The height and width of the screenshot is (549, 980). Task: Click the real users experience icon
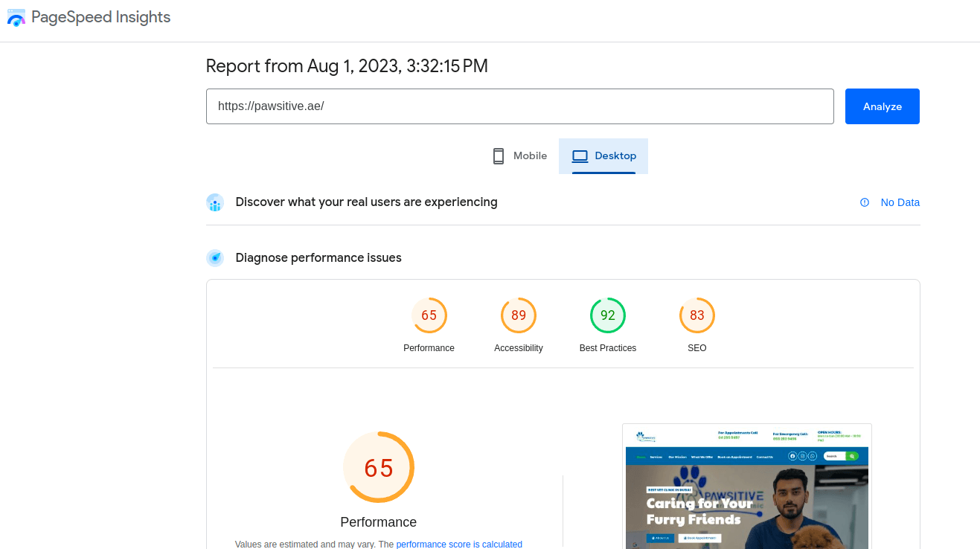(x=215, y=202)
